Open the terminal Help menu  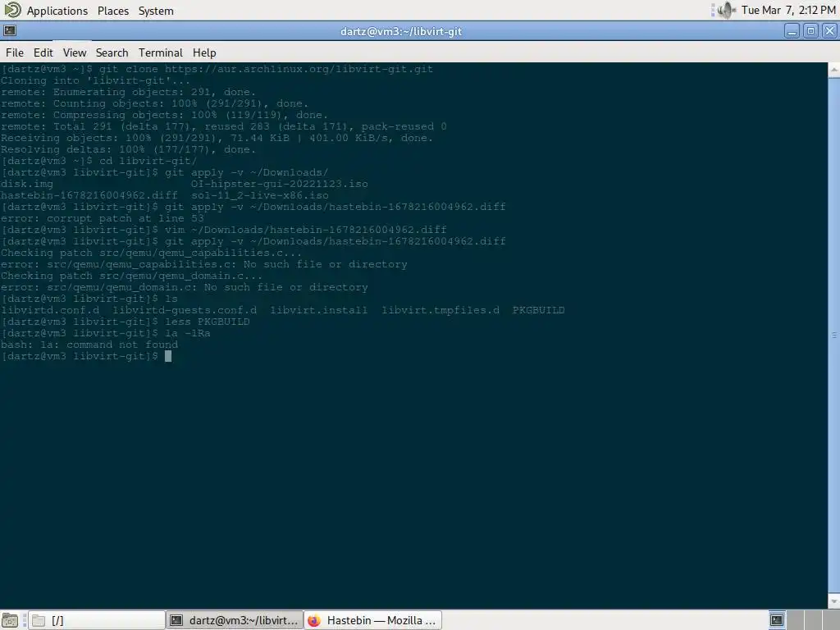click(x=204, y=52)
